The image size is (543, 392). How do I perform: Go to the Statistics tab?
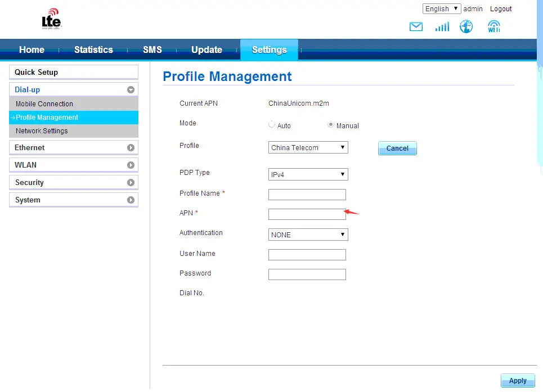pos(93,50)
